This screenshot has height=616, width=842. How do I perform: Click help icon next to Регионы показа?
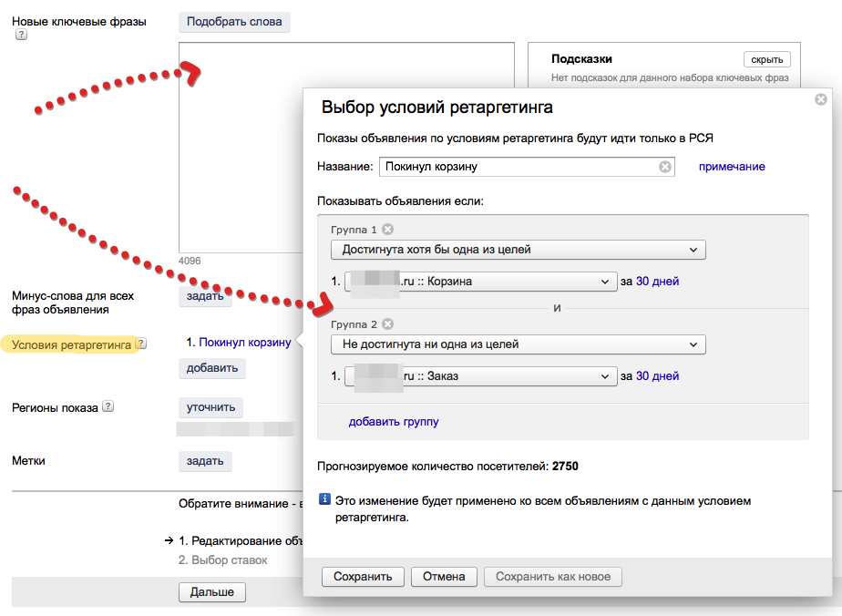click(108, 406)
